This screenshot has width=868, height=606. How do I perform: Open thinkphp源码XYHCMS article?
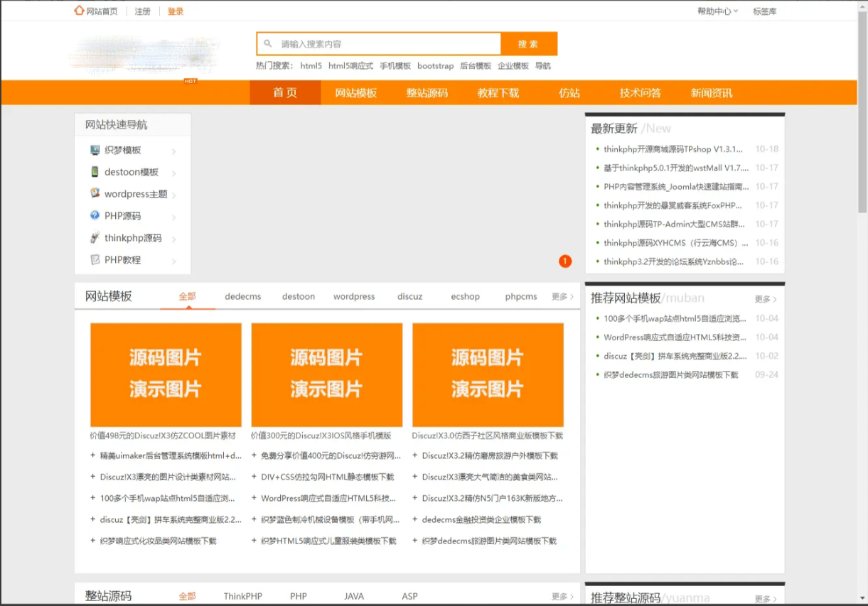(676, 243)
